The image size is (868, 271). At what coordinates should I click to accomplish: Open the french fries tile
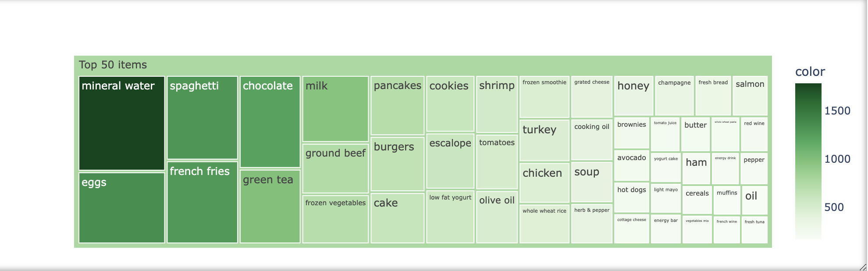(x=203, y=202)
